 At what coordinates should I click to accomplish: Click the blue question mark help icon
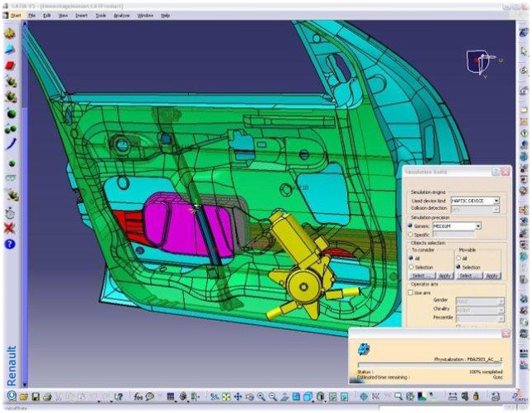pos(10,244)
